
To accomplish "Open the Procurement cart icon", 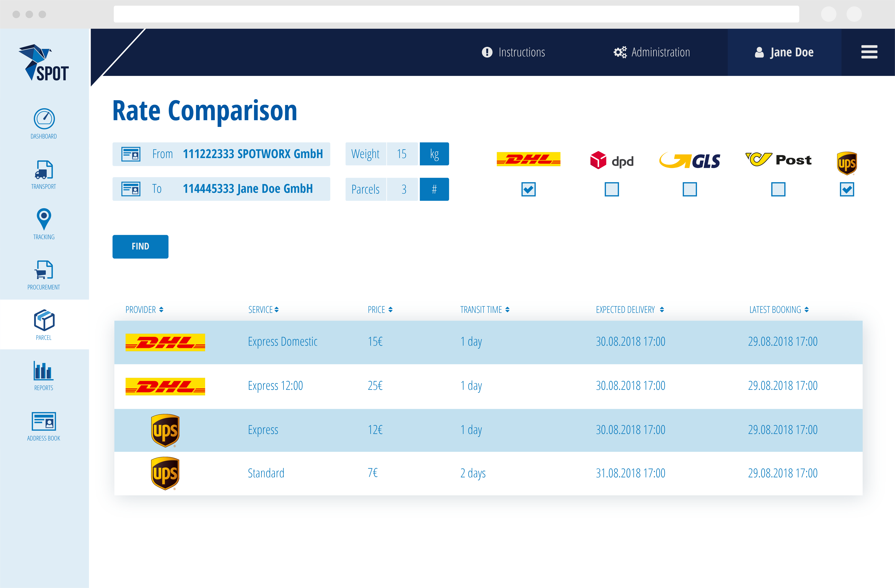I will coord(44,270).
